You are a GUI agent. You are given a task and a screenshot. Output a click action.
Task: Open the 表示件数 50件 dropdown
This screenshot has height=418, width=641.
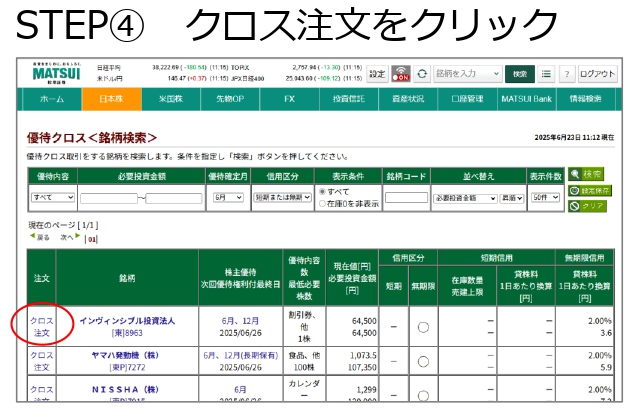tap(545, 197)
